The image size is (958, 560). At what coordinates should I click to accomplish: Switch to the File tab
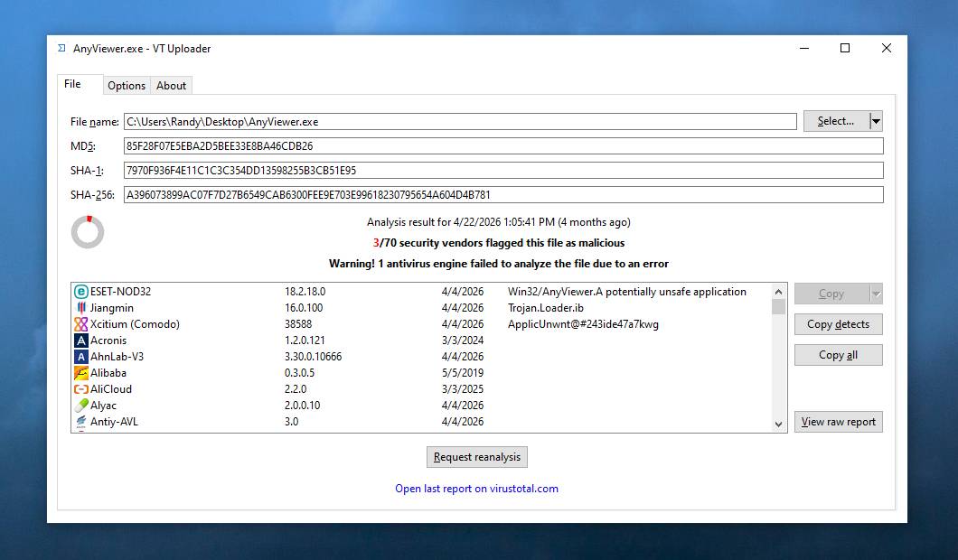pos(72,84)
